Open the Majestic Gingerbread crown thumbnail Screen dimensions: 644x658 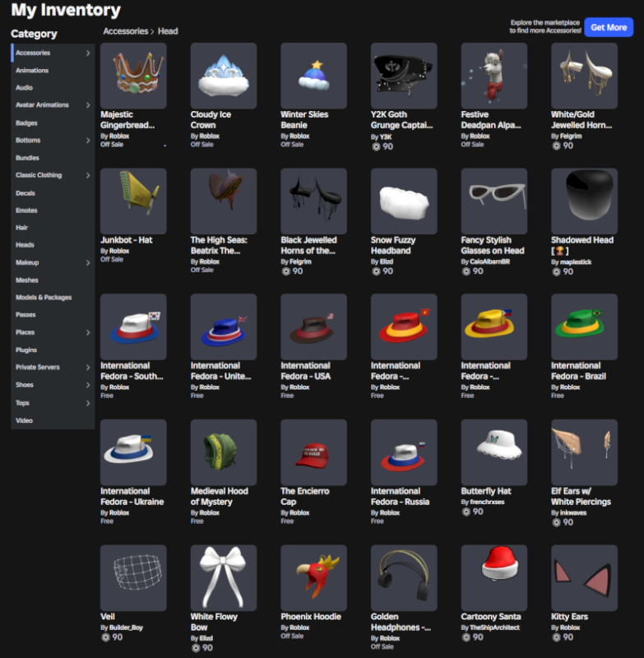click(x=133, y=76)
